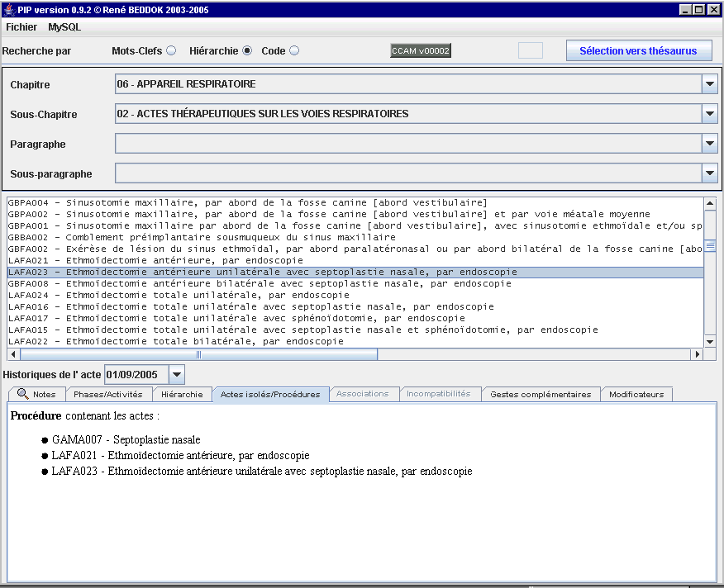Select row LAFA021 Ethmoïdectomie antérieure in list
The width and height of the screenshot is (724, 588).
pos(355,260)
